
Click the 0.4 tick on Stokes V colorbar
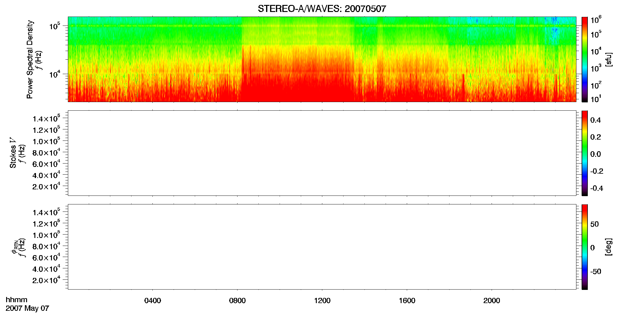pos(595,120)
